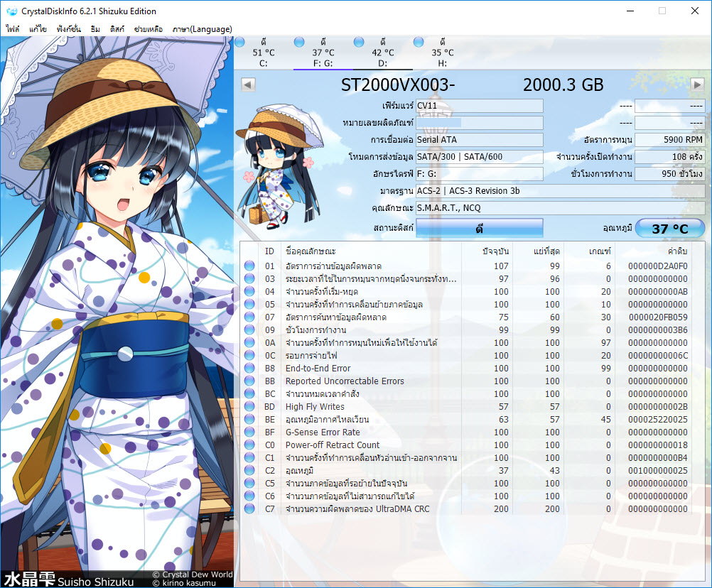This screenshot has width=712, height=588.
Task: Switch to the F: G: drive tab
Action: pos(323,53)
